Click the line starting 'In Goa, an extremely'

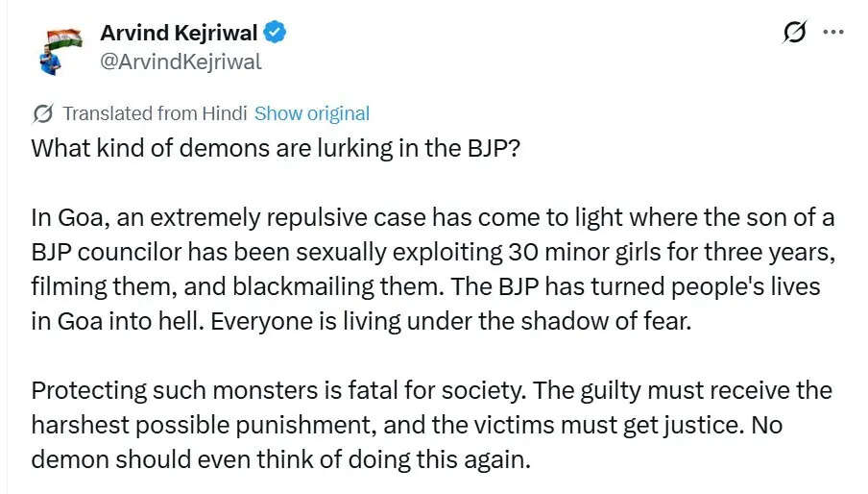pyautogui.click(x=432, y=218)
